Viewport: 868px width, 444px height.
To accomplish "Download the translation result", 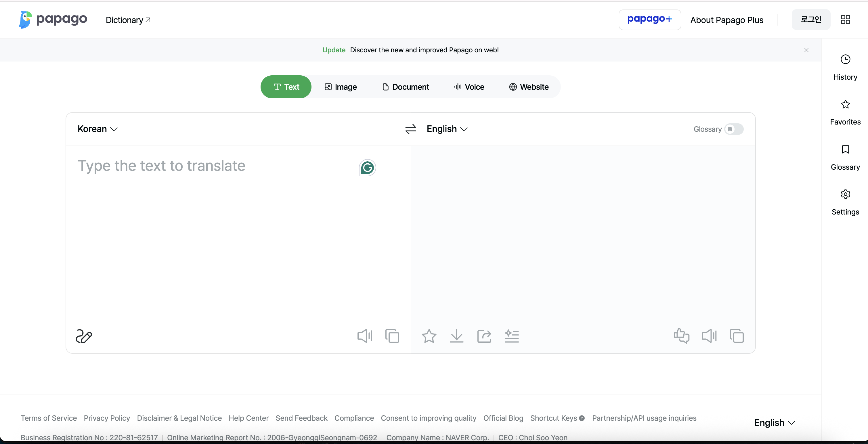I will [x=456, y=336].
